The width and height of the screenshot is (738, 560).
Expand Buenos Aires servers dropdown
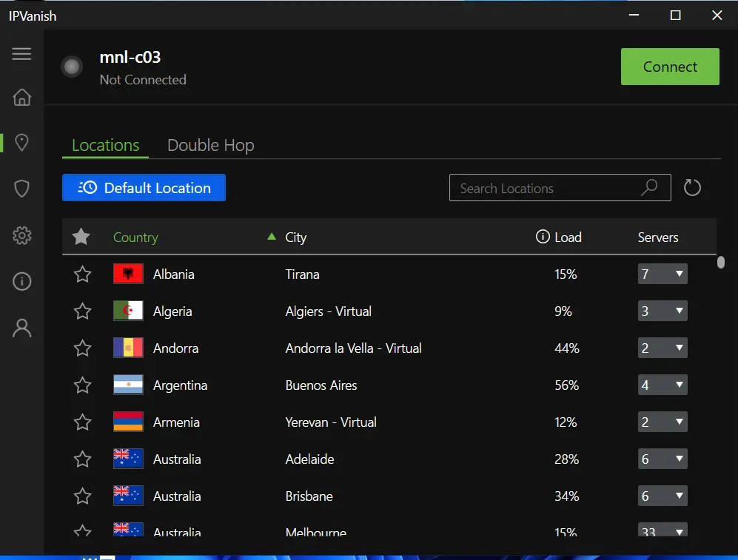point(662,385)
